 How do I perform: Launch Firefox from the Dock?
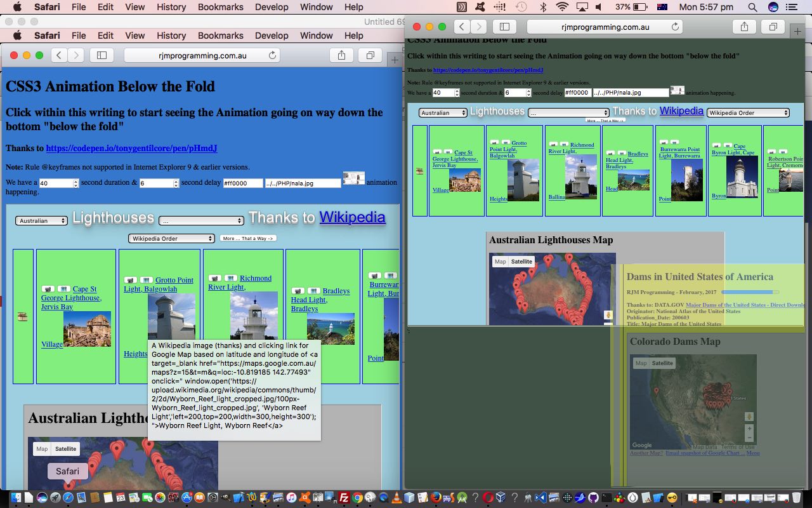(436, 498)
